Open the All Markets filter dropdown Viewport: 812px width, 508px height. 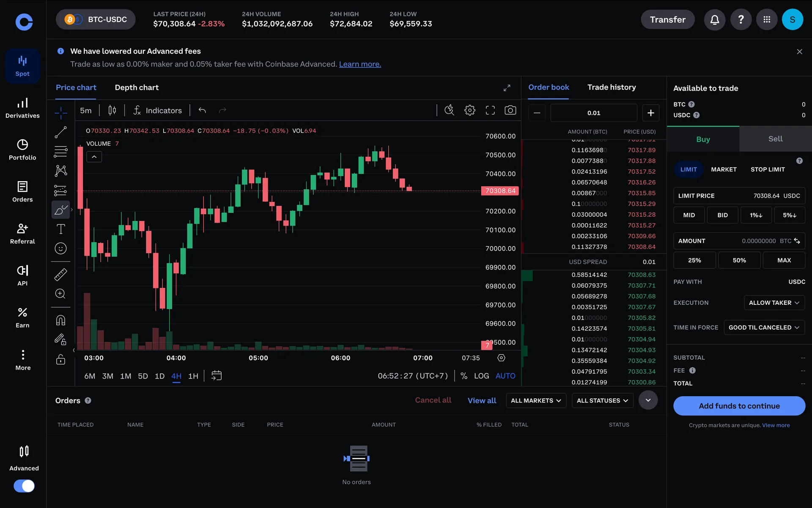click(536, 400)
